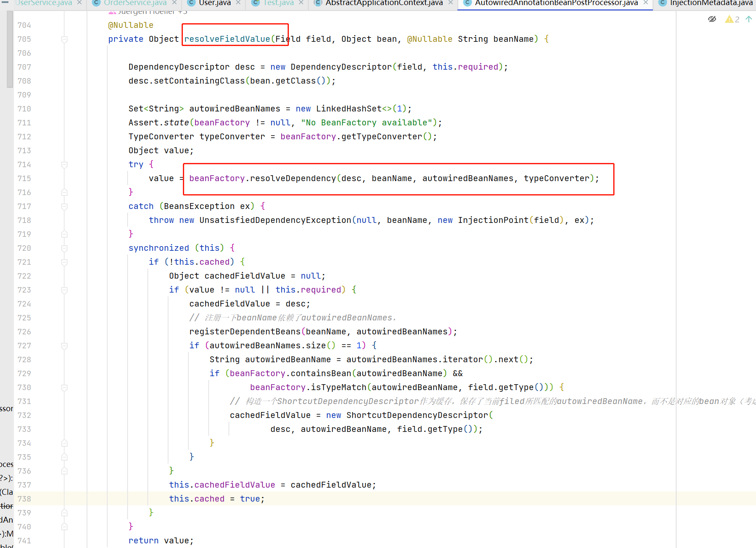Click the author hint Juergen Hoeller +3
The image size is (756, 548).
(x=148, y=12)
